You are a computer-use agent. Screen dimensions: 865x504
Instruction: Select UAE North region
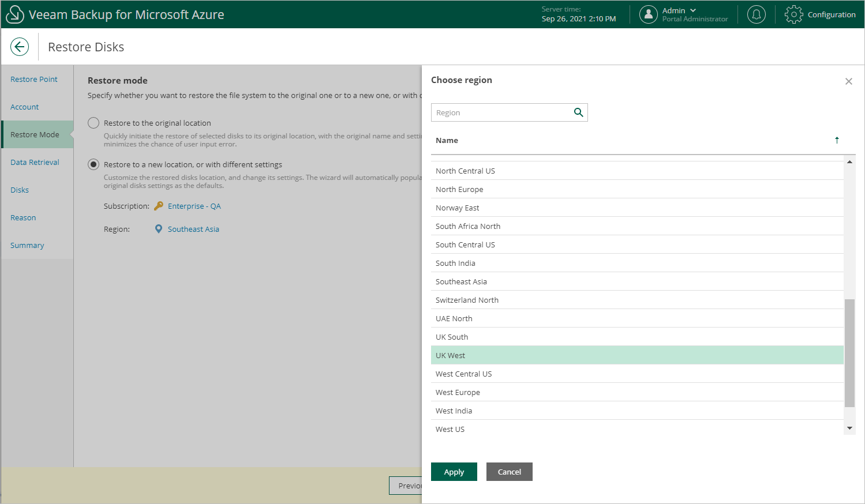click(637, 318)
